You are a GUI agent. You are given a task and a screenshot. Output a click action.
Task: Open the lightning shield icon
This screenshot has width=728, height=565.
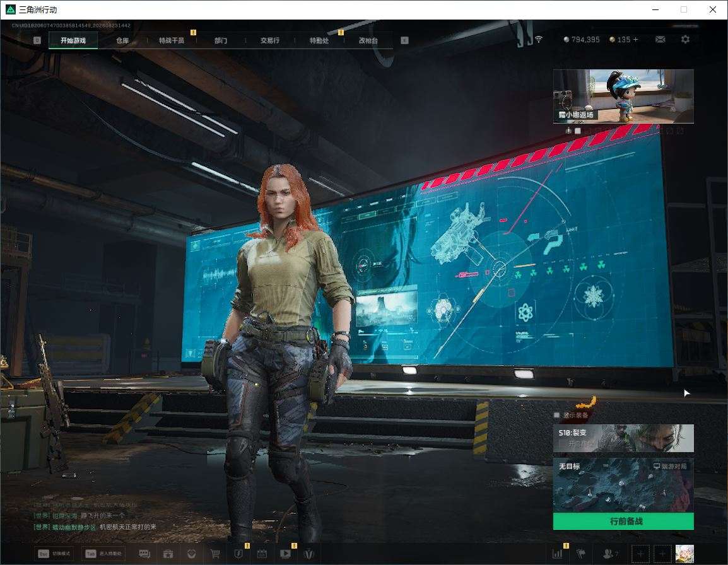(238, 554)
